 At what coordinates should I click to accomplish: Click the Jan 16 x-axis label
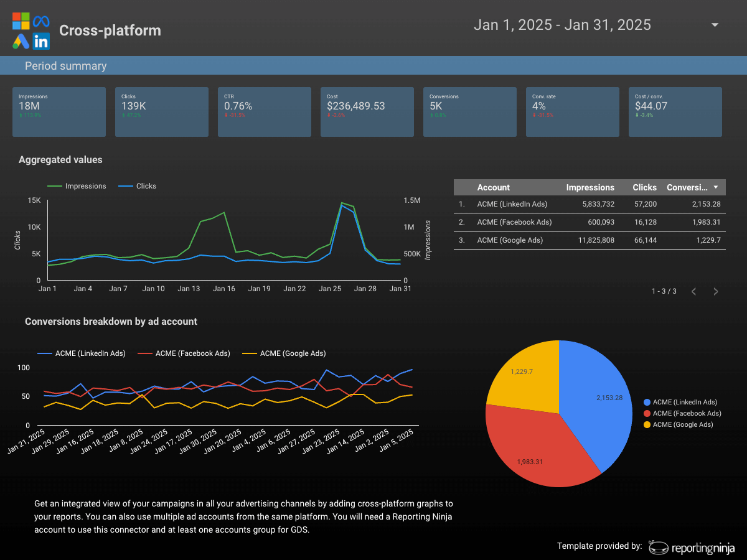pyautogui.click(x=224, y=289)
